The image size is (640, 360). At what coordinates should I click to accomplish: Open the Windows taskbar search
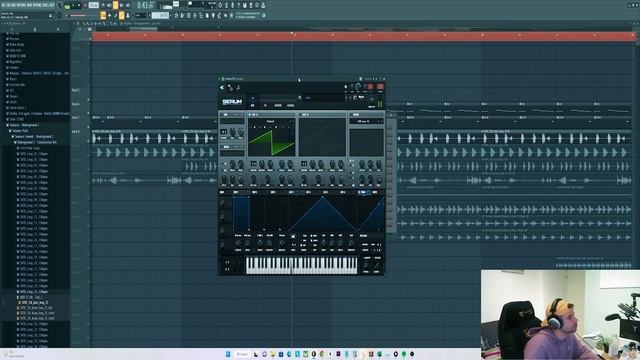(242, 354)
